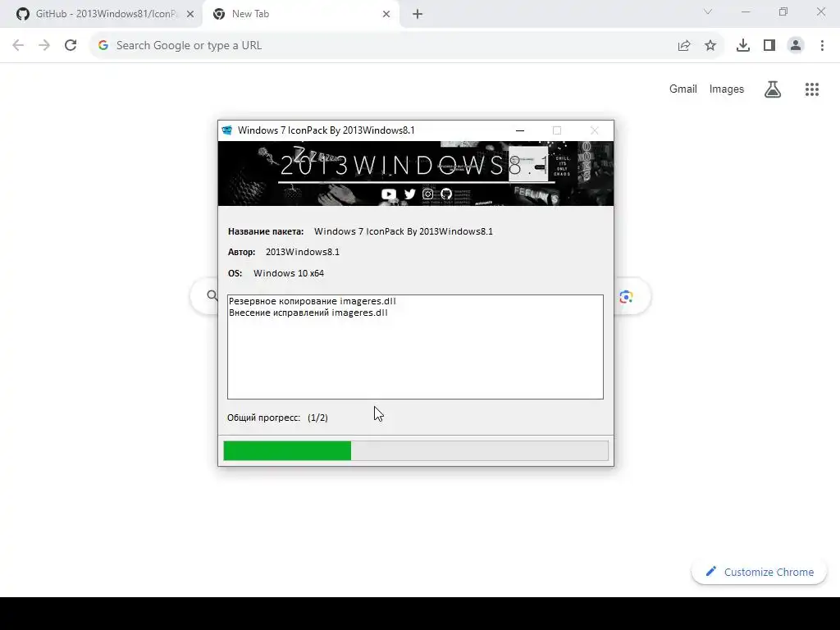Close the GitHub tab
This screenshot has width=840, height=630.
coord(190,14)
